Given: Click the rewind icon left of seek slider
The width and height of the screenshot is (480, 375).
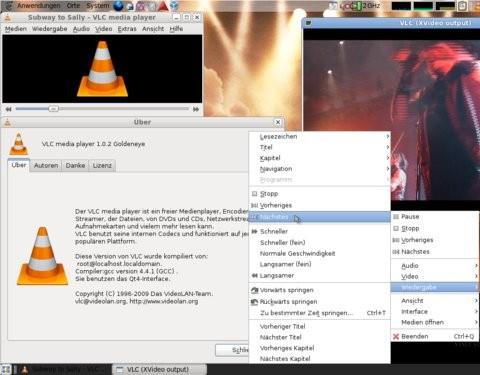Looking at the screenshot, I should pyautogui.click(x=8, y=109).
